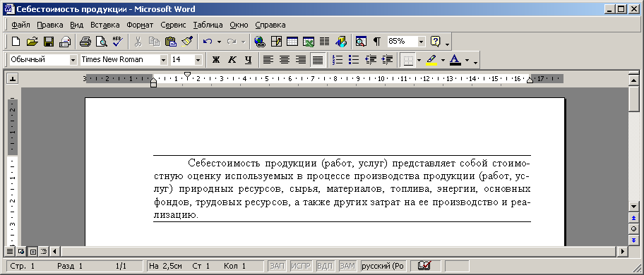This screenshot has height=275, width=644.
Task: Open the Правка menu
Action: click(x=50, y=25)
